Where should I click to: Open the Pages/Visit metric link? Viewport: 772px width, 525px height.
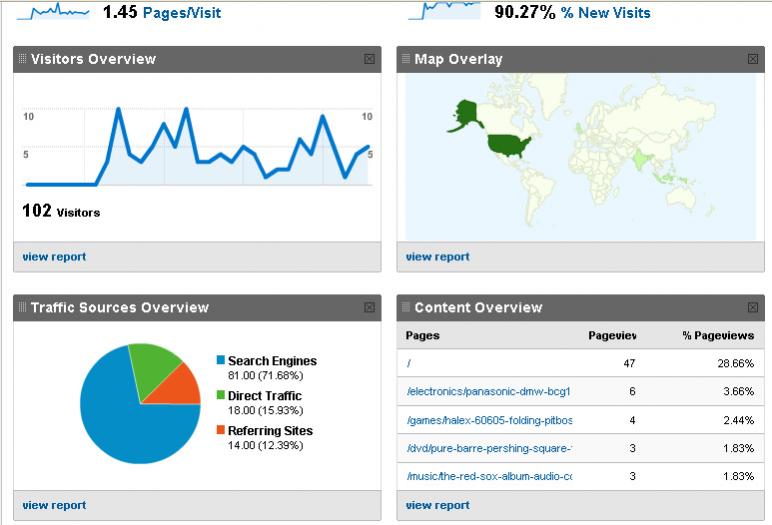(182, 13)
